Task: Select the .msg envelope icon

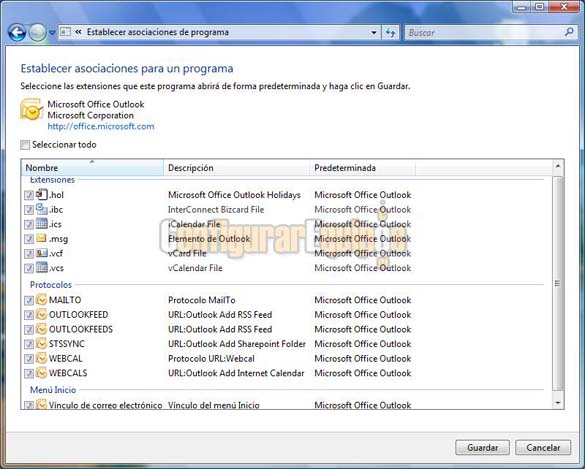Action: point(42,238)
